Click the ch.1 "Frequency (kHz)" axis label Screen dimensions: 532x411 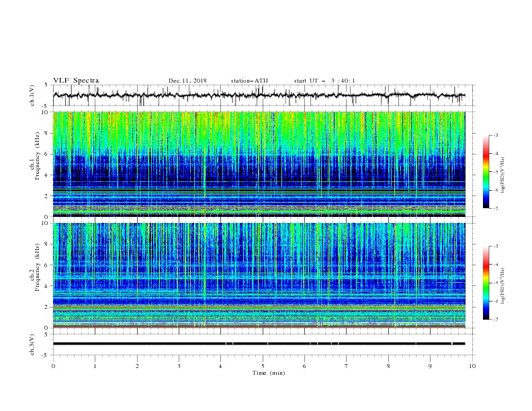[x=38, y=156]
